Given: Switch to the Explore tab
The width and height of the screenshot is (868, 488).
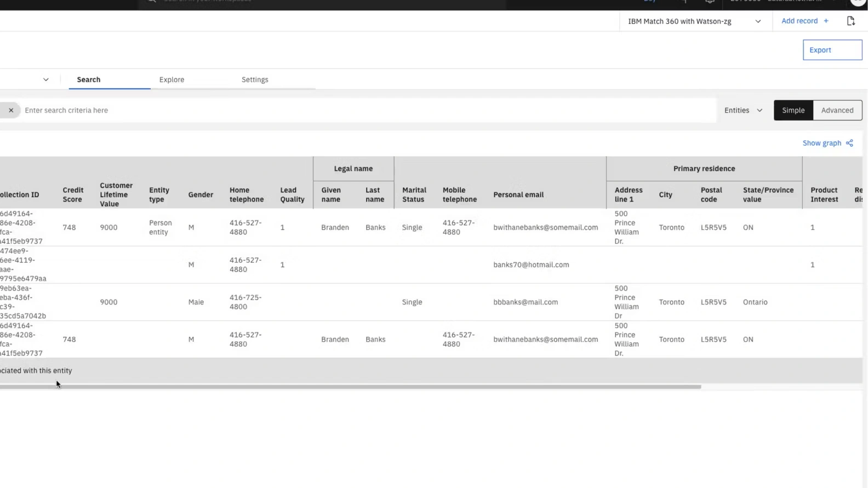Looking at the screenshot, I should (172, 79).
